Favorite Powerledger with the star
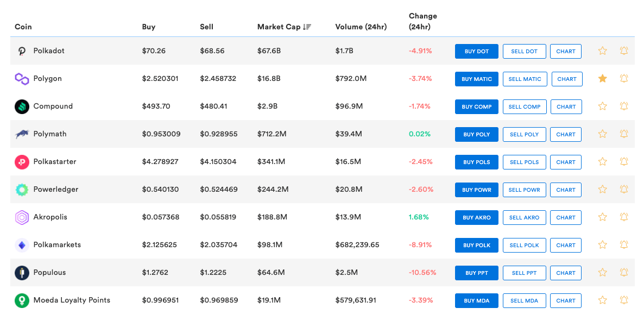 click(x=603, y=189)
